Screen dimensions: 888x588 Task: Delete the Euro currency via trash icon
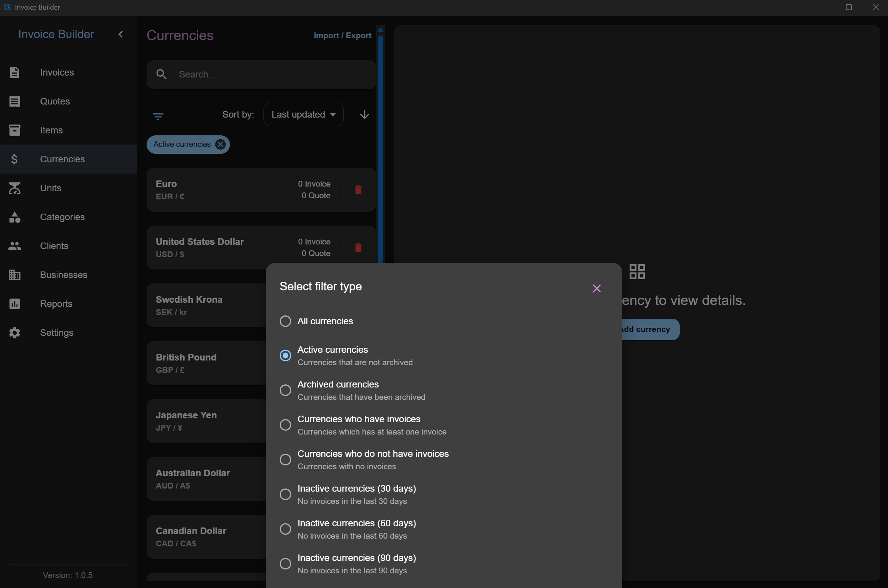(x=358, y=190)
